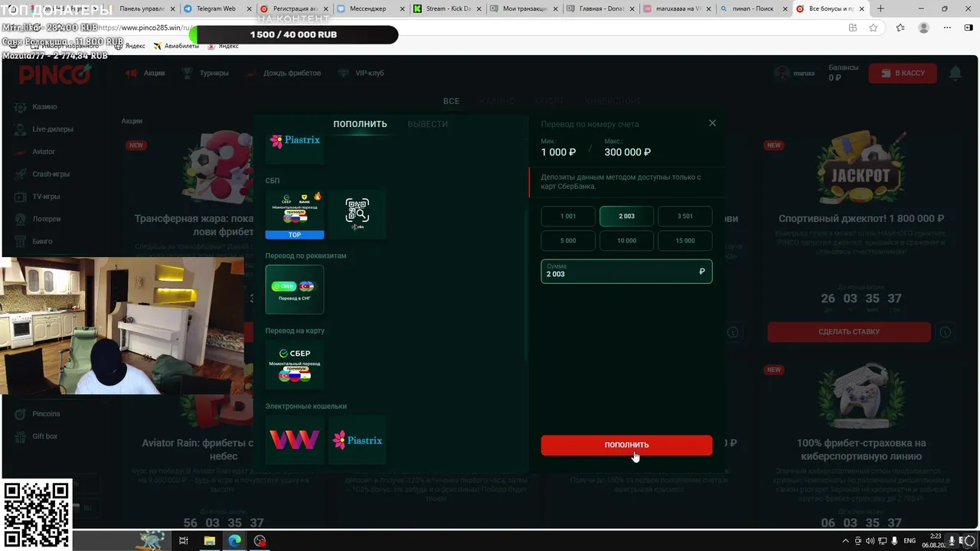Switch to the Мои транзакции browser tab
Screen dimensions: 980x551
[x=522, y=8]
